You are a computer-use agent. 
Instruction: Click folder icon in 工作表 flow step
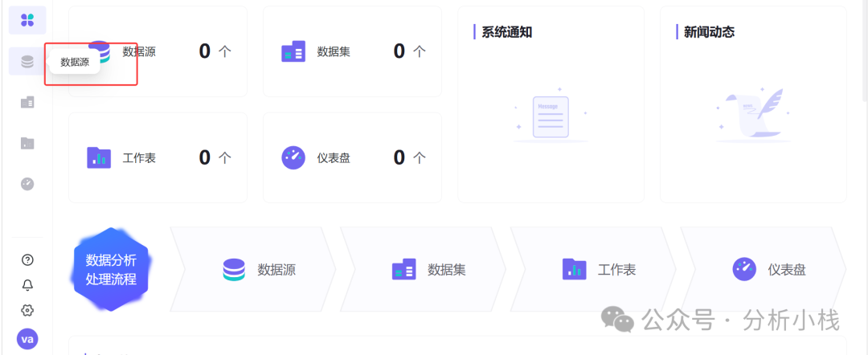coord(574,269)
